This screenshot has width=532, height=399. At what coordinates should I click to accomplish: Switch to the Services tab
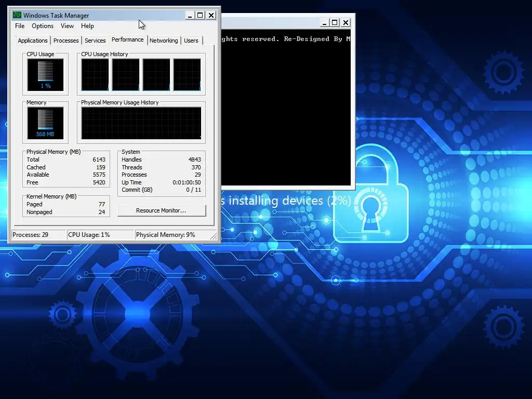[95, 41]
